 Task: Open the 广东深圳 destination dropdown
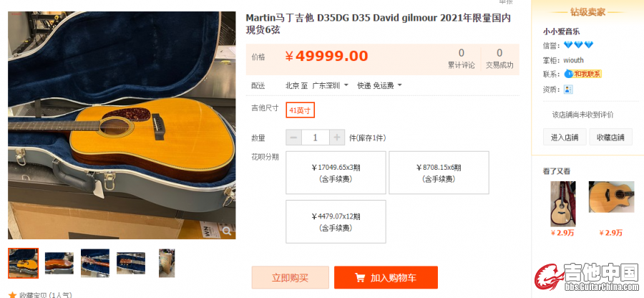coord(330,85)
